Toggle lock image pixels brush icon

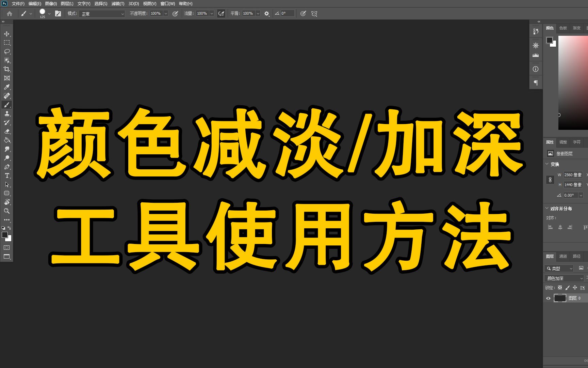pos(567,288)
